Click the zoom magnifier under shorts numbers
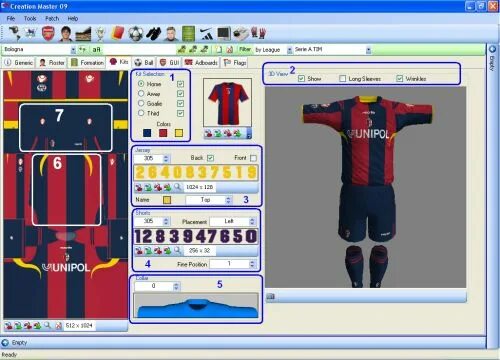Viewport: 500px width, 360px height. 178,250
